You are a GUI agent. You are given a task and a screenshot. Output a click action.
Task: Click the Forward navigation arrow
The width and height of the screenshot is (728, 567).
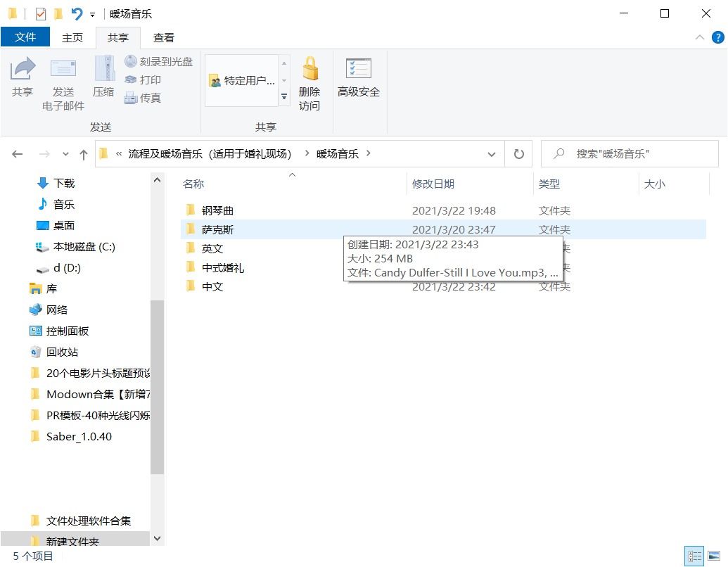point(44,154)
